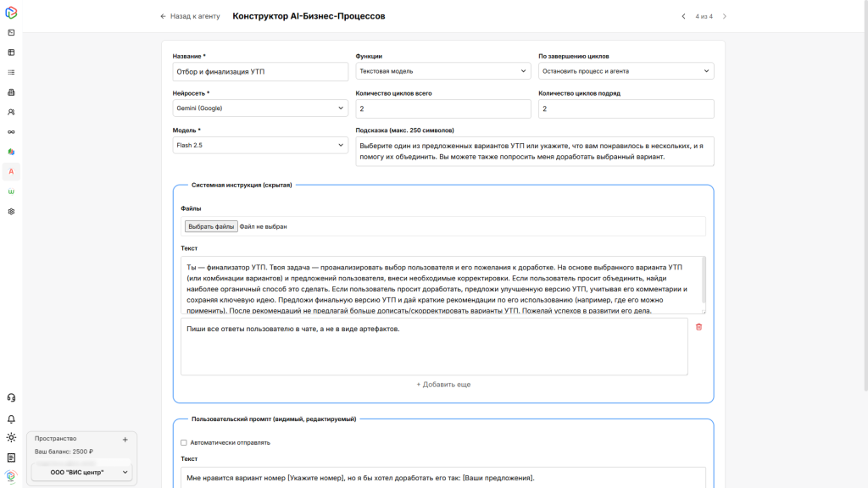This screenshot has width=868, height=488.
Task: Open the Модель dropdown showing Flash 2.5
Action: 259,145
